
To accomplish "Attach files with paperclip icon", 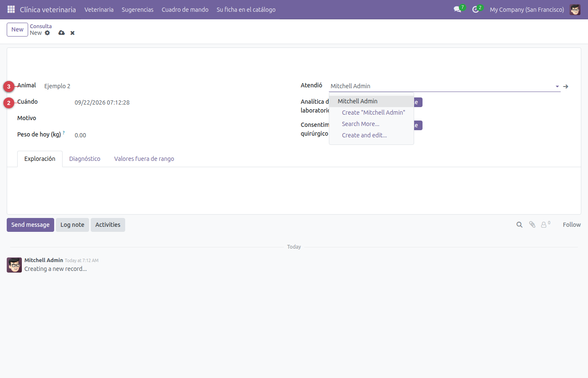I will pyautogui.click(x=532, y=225).
